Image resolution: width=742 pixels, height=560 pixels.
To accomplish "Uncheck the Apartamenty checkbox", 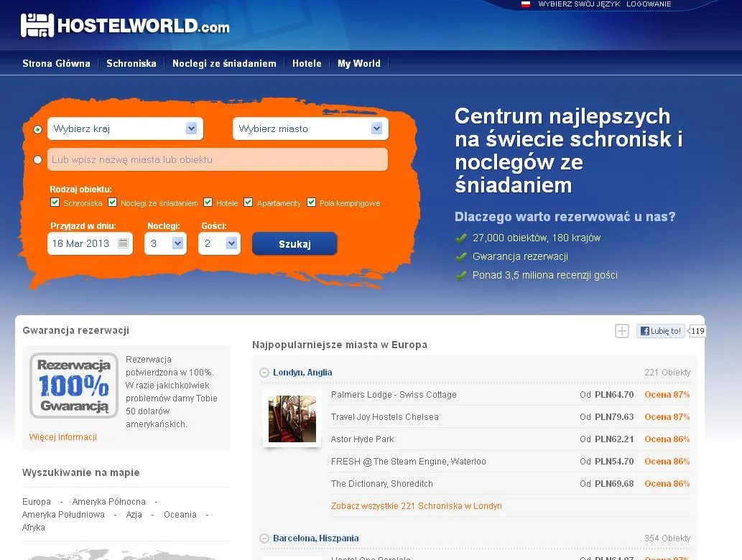I will click(x=248, y=202).
